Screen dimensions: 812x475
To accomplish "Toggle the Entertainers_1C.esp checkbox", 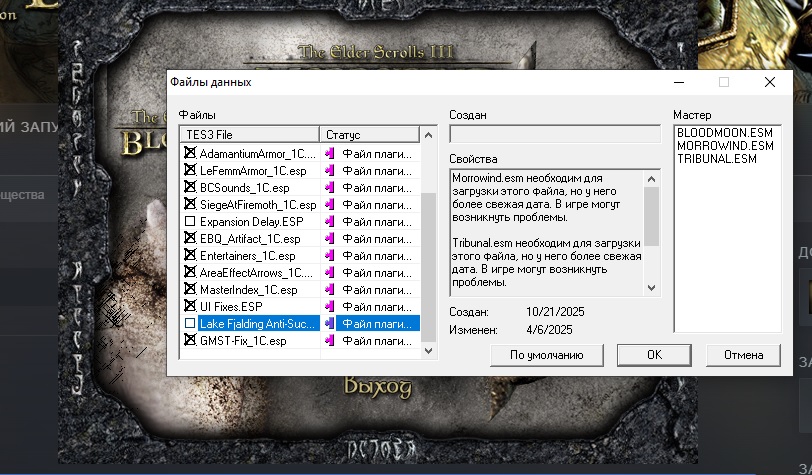I will (190, 255).
